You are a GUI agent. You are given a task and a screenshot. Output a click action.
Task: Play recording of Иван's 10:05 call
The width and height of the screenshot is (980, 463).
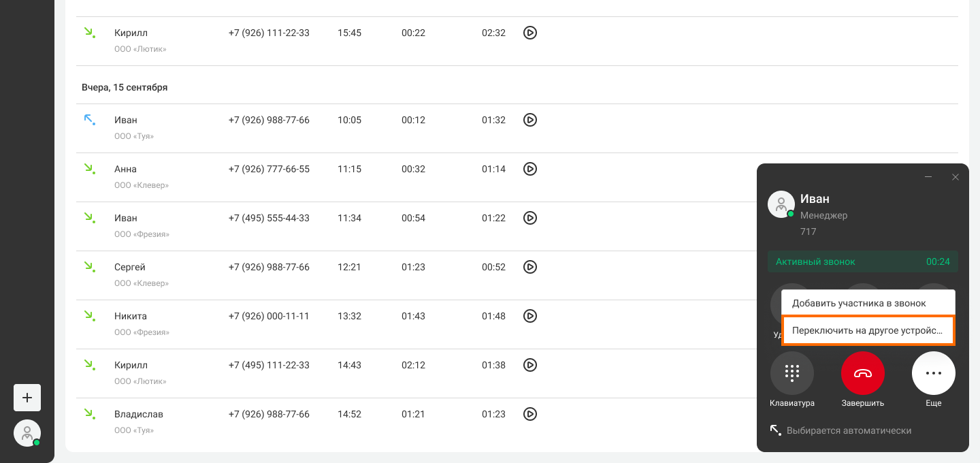click(530, 120)
